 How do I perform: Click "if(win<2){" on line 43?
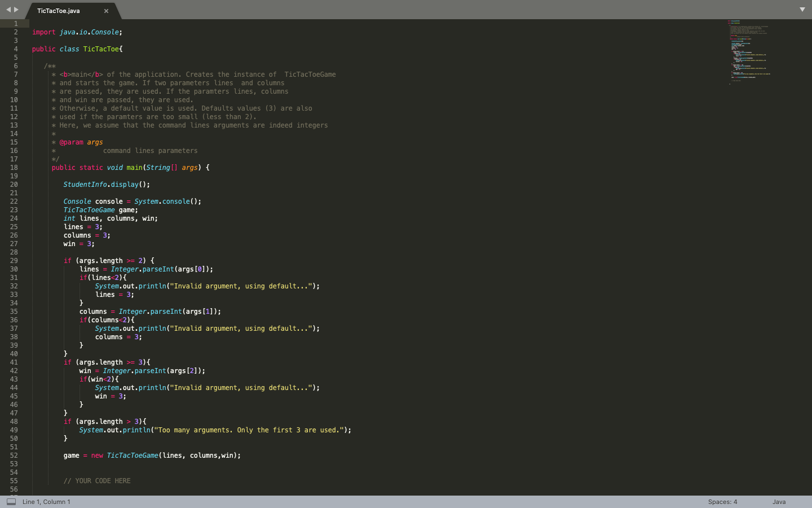(99, 379)
